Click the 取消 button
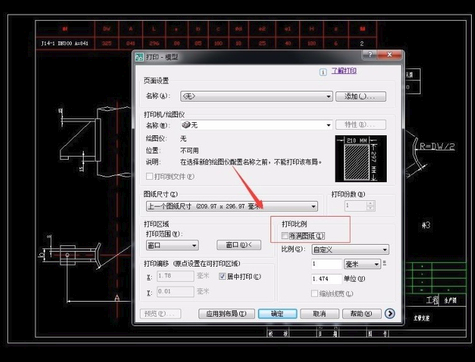Screen dimensions: 475x362 click(320, 314)
